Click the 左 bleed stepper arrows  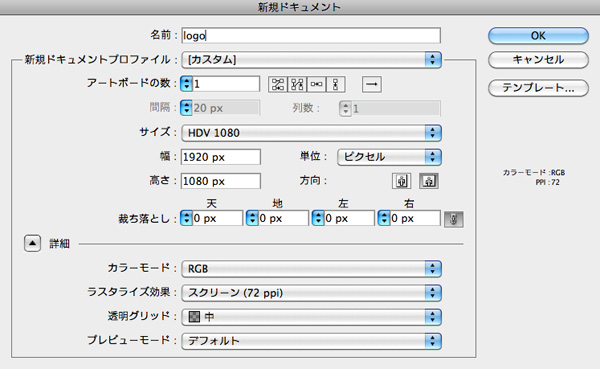(x=318, y=218)
